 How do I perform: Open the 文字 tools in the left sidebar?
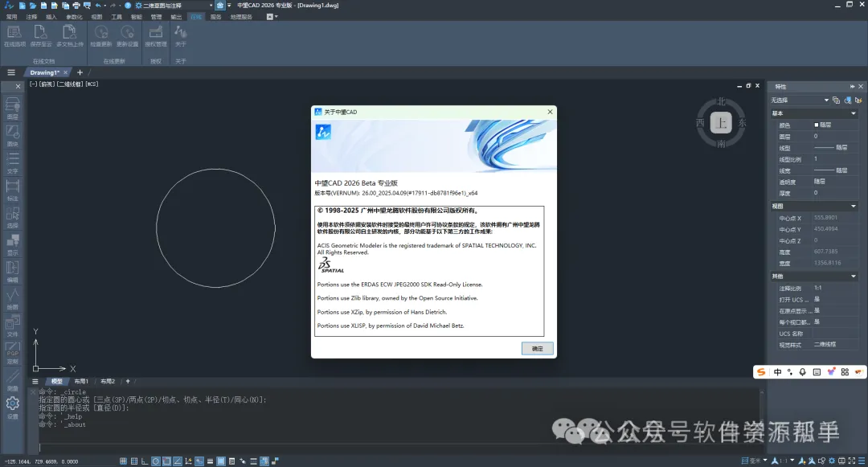coord(12,162)
